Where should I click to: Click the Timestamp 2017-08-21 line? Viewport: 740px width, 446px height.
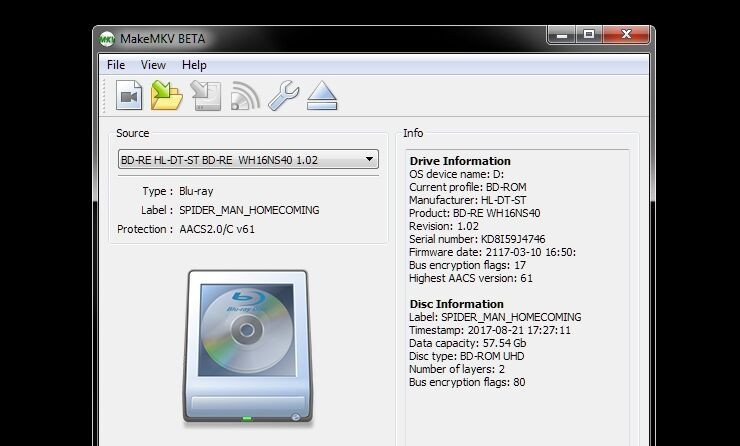(490, 330)
